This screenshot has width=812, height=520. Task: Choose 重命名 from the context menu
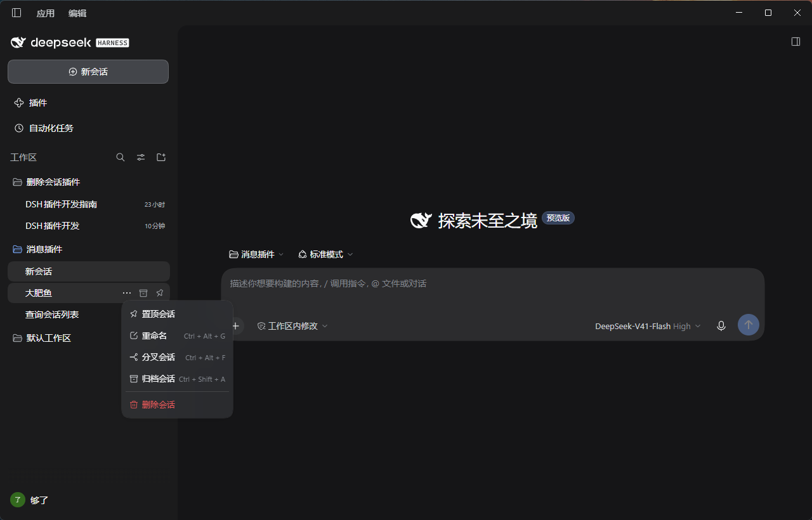177,335
